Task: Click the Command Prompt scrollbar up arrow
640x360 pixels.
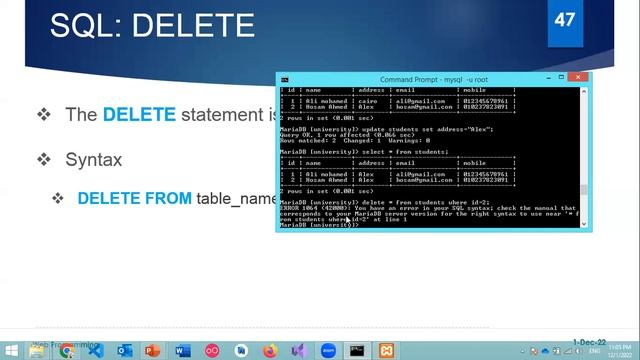Action: (584, 92)
